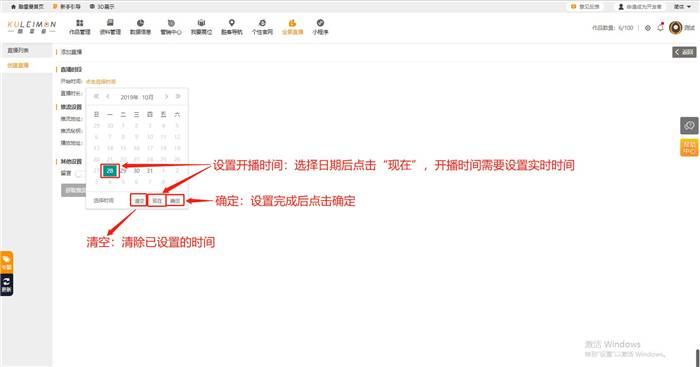Screen dimensions: 700x367
Task: Select 直播列表 in the left sidebar
Action: click(18, 50)
